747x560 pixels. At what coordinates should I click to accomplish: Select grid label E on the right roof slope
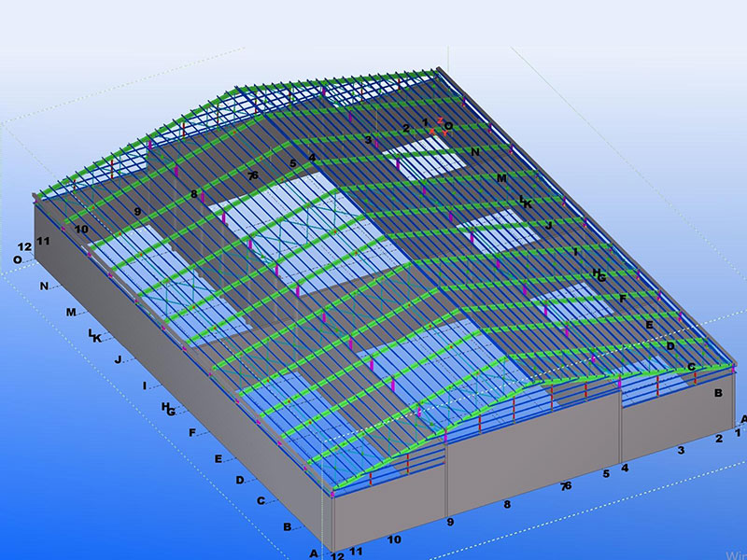649,325
